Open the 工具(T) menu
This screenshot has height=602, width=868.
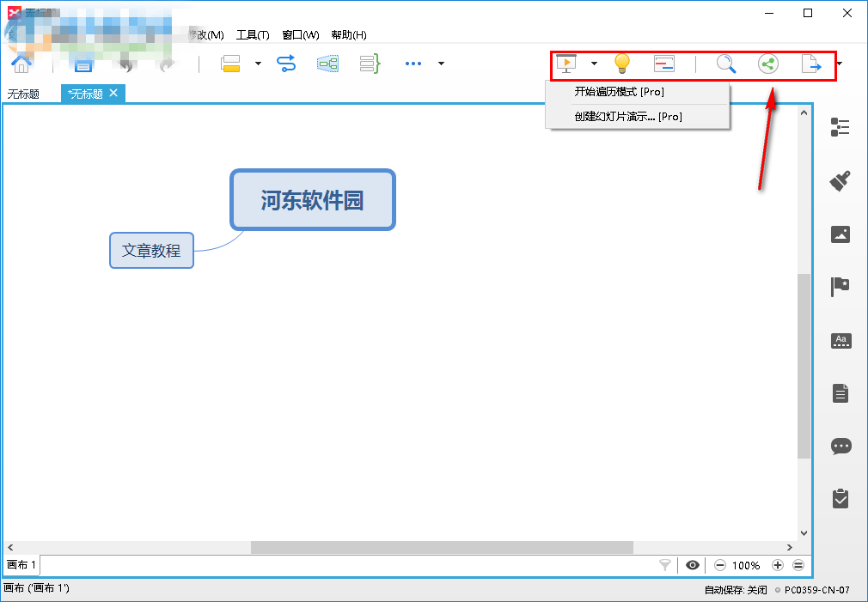[x=253, y=34]
